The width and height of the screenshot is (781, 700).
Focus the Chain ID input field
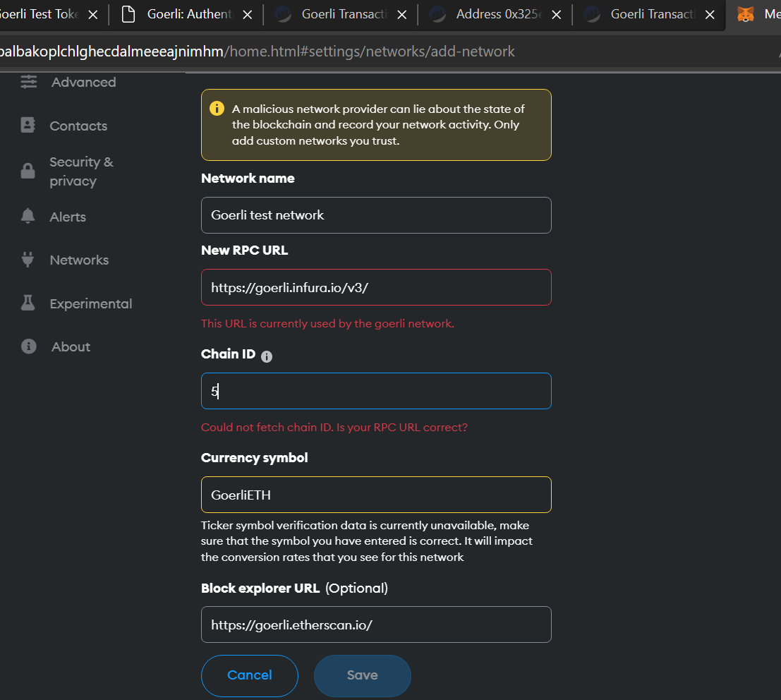click(376, 391)
